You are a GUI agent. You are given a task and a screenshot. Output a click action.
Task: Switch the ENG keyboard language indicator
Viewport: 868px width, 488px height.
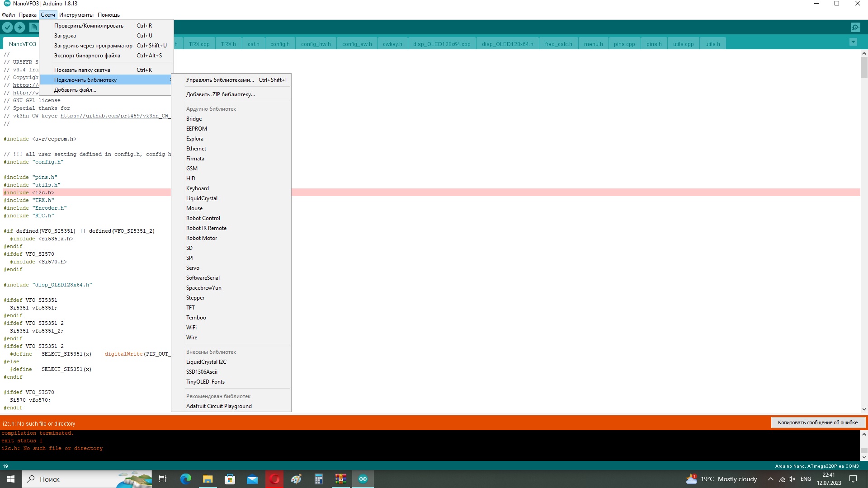806,479
